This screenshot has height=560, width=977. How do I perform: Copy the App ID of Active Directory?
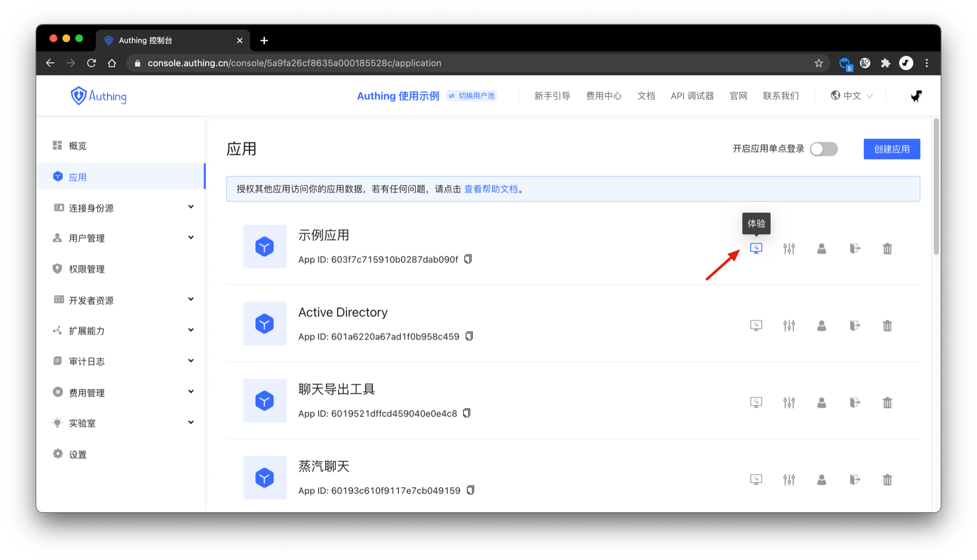pyautogui.click(x=469, y=336)
